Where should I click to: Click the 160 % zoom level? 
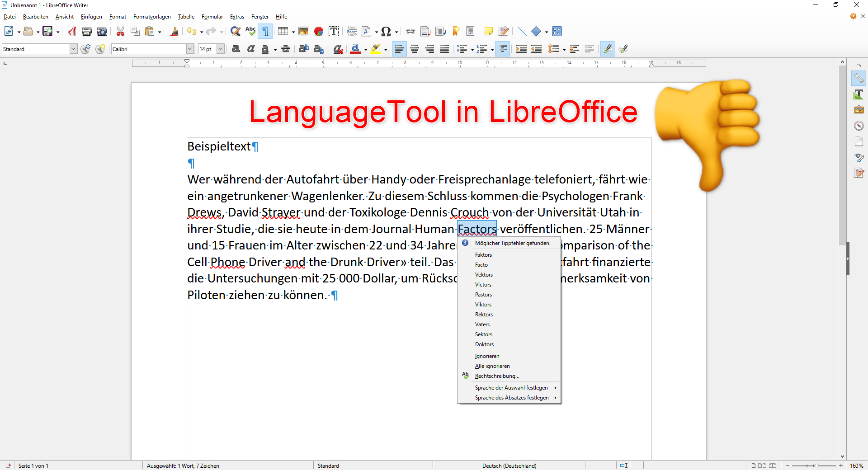point(857,465)
